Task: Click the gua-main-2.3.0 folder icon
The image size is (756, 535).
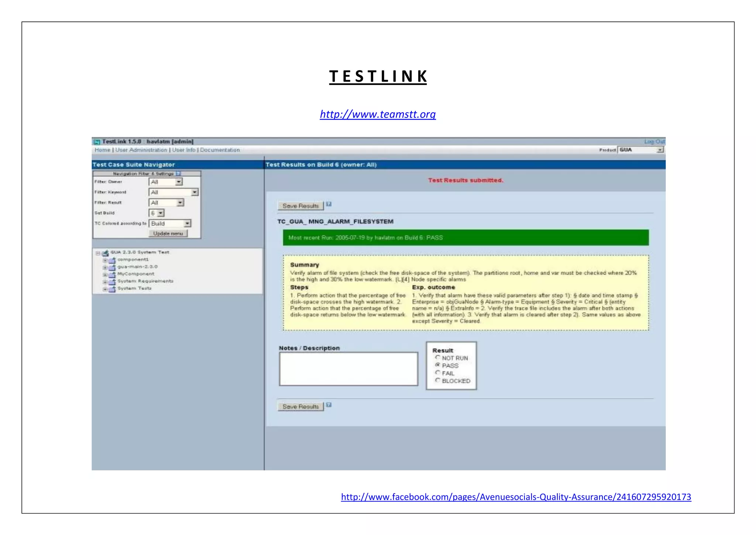Action: [112, 267]
